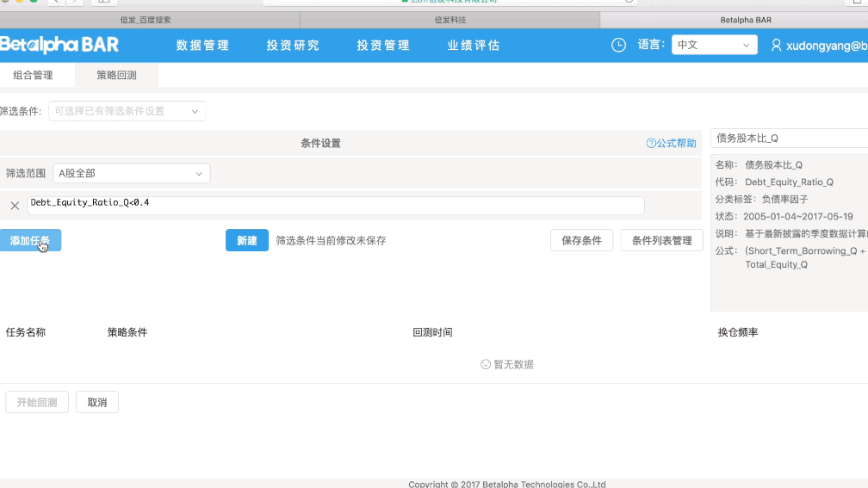Click the 暂无数据 empty table message
Viewport: 868px width, 488px height.
(x=507, y=365)
